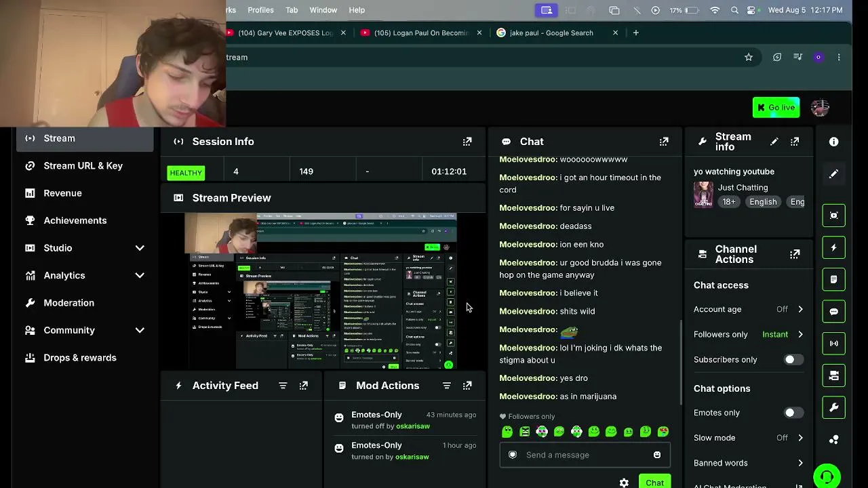Open the profile avatar menu
This screenshot has height=488, width=868.
click(820, 108)
